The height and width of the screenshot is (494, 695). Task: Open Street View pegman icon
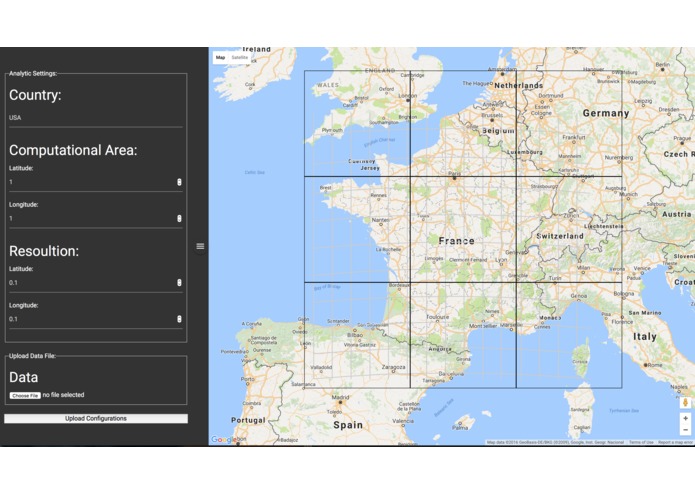(685, 403)
